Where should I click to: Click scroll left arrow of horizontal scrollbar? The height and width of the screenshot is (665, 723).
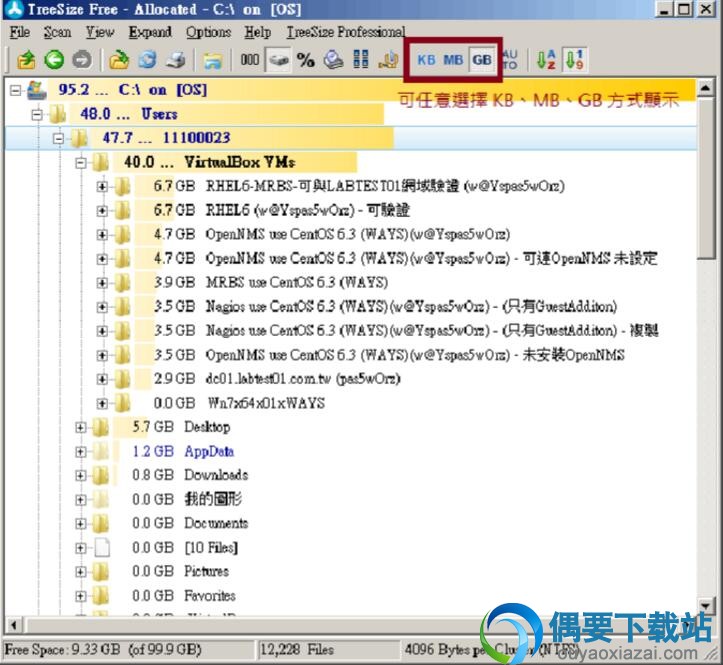click(13, 626)
